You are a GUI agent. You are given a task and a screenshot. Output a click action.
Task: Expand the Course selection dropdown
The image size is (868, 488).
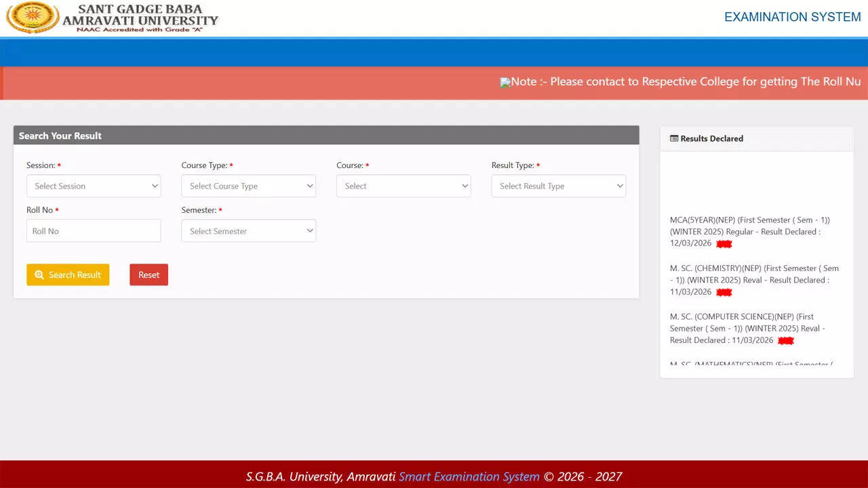(x=403, y=186)
